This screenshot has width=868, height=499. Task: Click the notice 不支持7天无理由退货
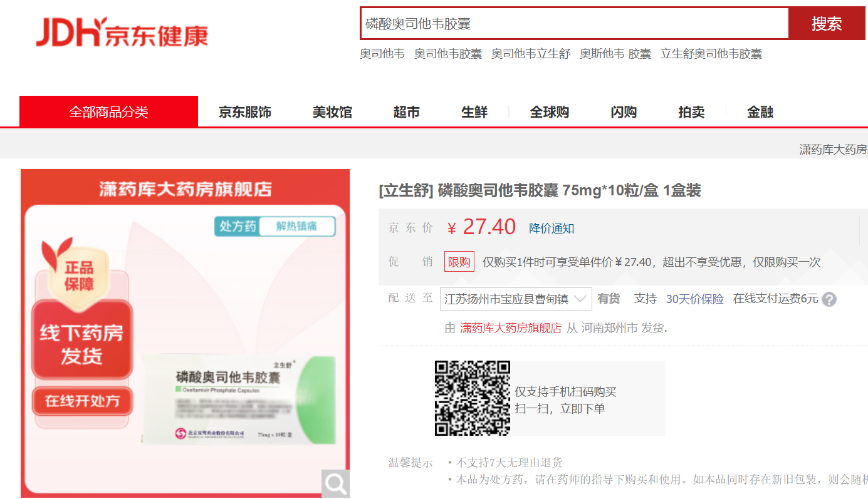pos(509,463)
